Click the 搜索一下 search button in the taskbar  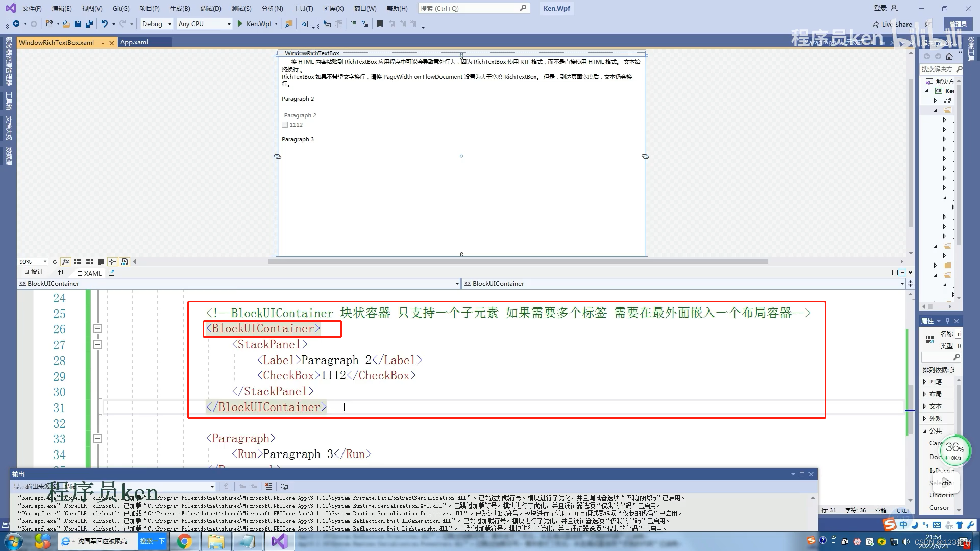pos(153,541)
